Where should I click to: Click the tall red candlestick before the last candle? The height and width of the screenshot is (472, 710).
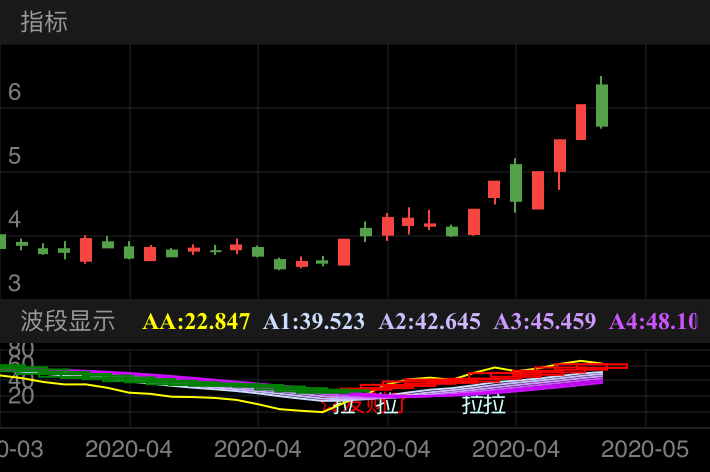pos(581,121)
